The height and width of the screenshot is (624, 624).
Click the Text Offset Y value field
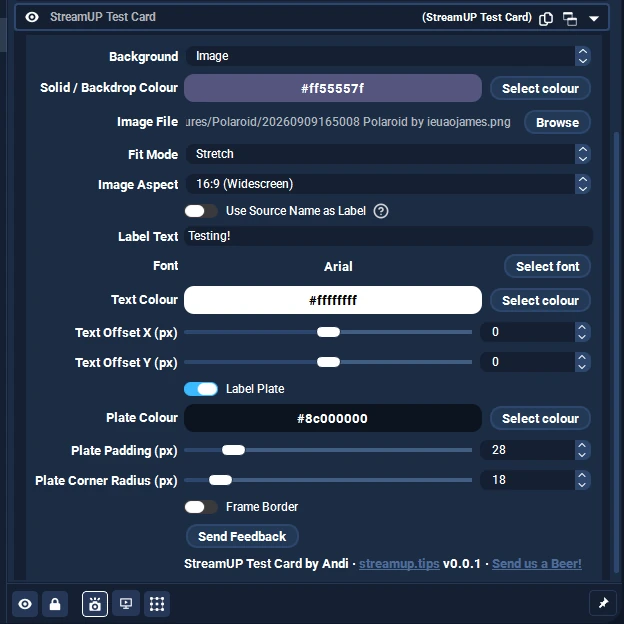pos(527,362)
